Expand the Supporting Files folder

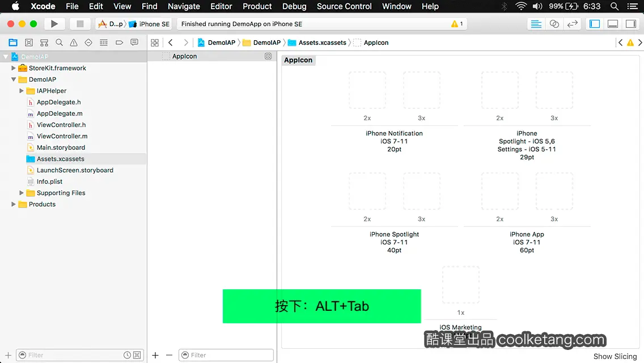pyautogui.click(x=22, y=193)
